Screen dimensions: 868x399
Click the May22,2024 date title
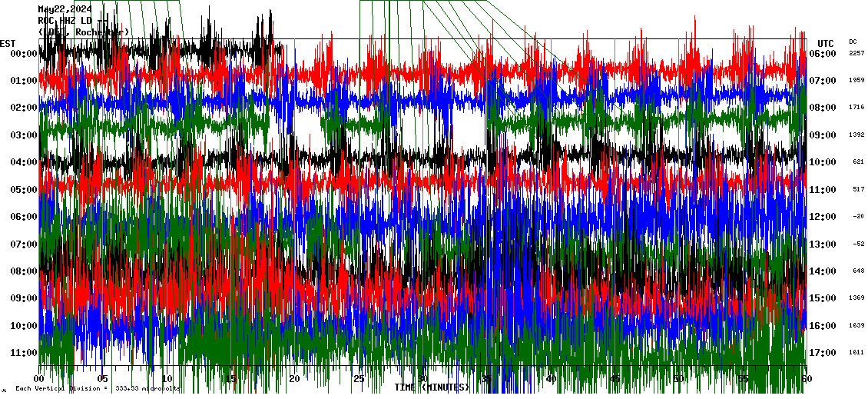[x=65, y=8]
